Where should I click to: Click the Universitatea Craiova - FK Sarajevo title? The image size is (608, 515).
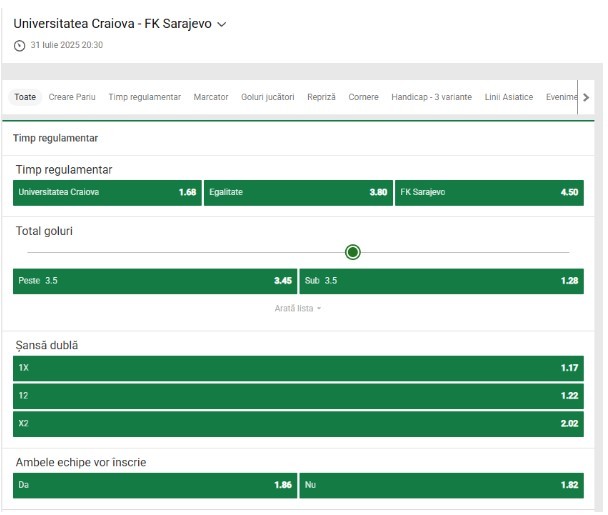click(112, 24)
